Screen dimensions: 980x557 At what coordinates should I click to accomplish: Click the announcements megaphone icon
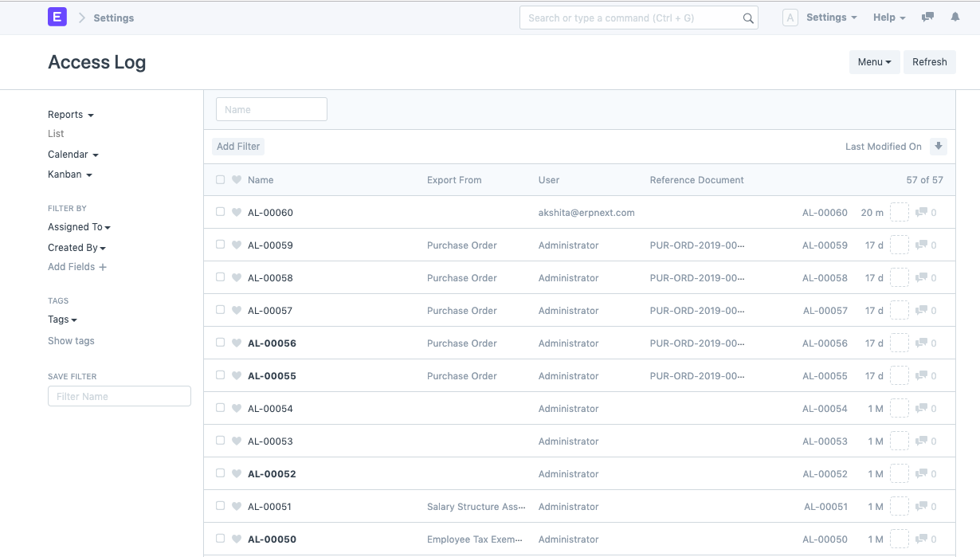pos(927,17)
